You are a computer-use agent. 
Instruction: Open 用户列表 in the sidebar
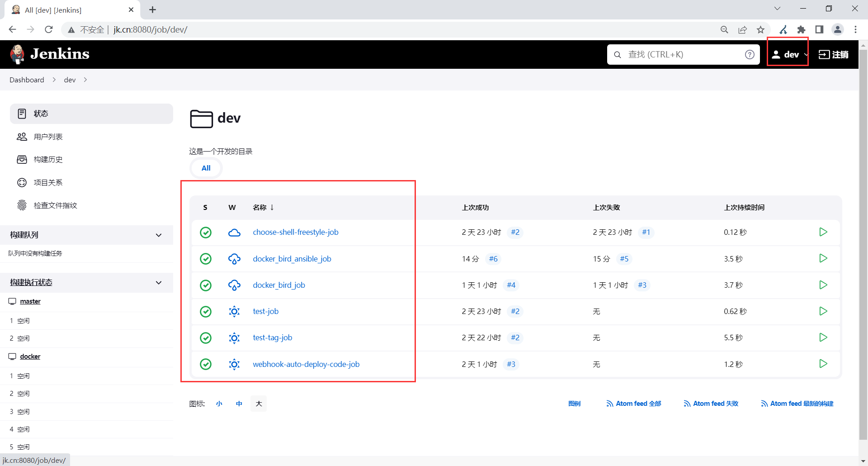[91, 137]
